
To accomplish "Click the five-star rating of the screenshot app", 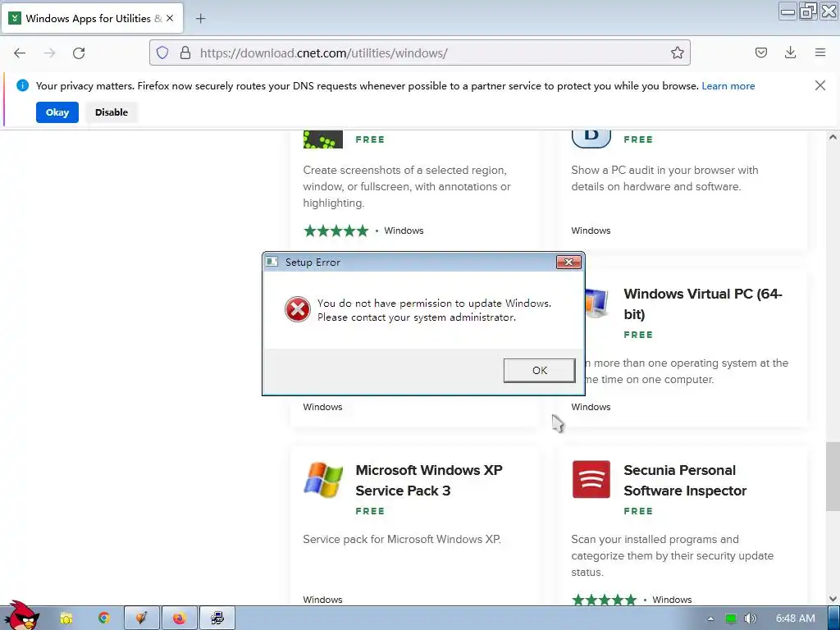I will click(x=336, y=231).
